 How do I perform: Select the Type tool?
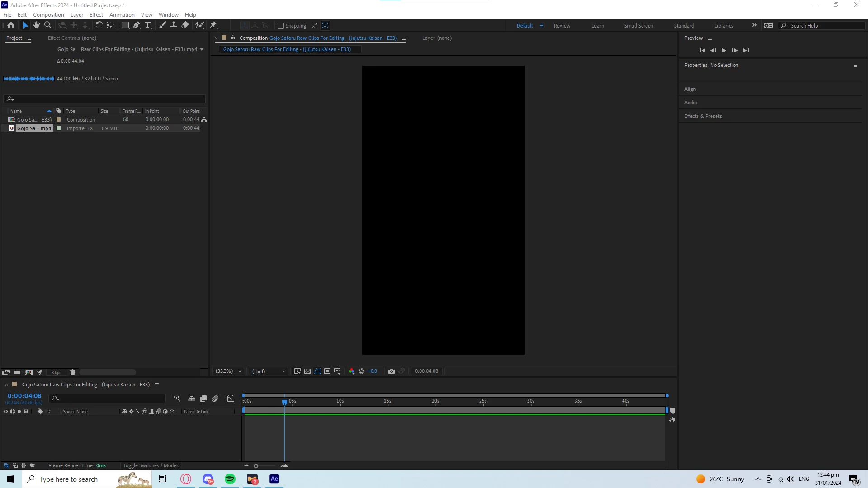click(x=148, y=25)
